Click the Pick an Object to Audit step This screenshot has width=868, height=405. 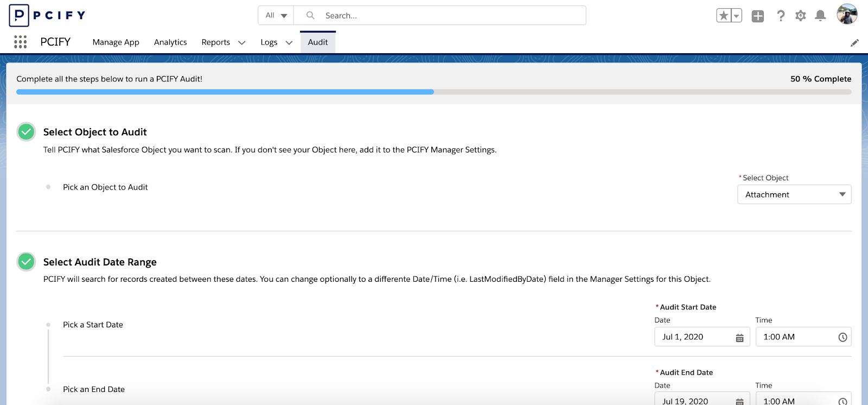pos(105,187)
